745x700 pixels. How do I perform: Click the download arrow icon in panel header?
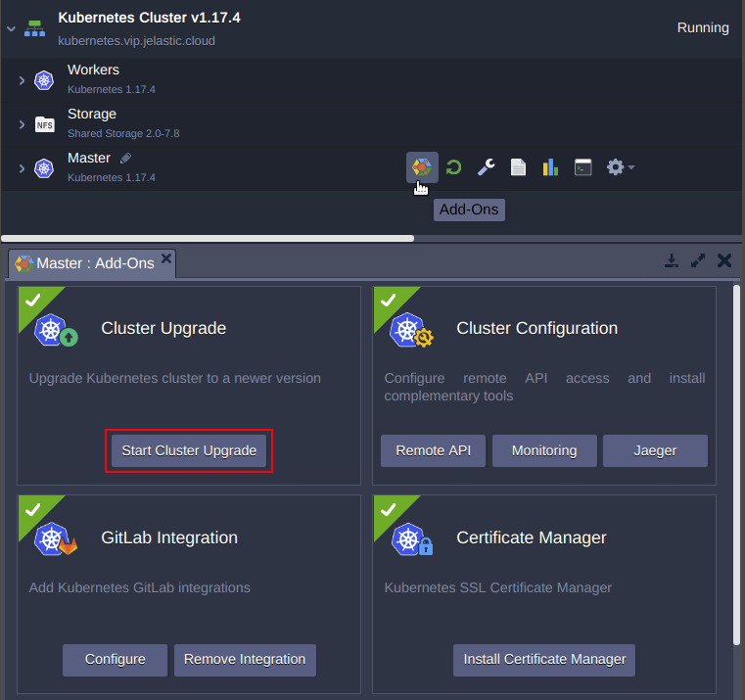tap(672, 260)
